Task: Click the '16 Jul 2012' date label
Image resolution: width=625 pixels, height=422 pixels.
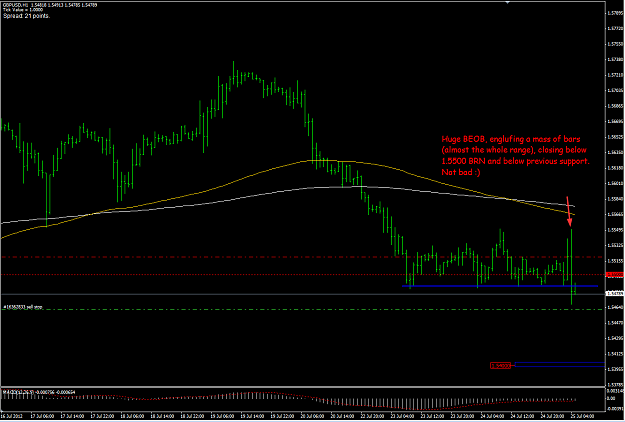Action: (x=12, y=416)
